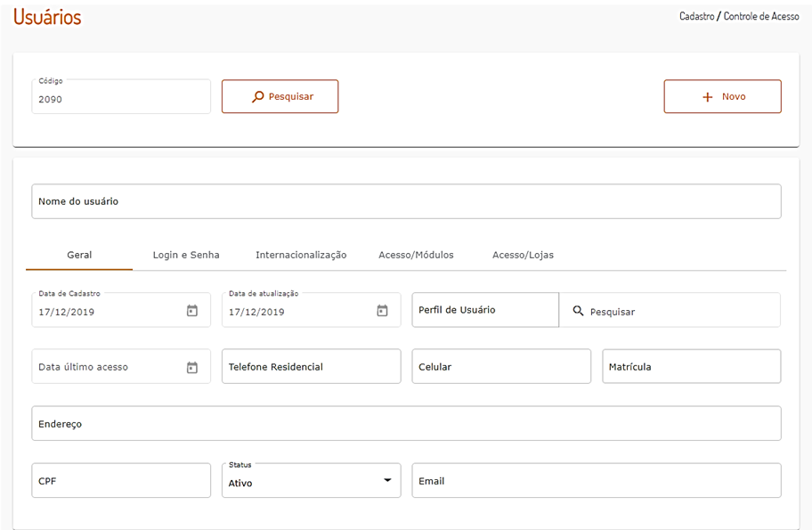The height and width of the screenshot is (530, 812).
Task: Create a new user with Novo
Action: (x=722, y=97)
